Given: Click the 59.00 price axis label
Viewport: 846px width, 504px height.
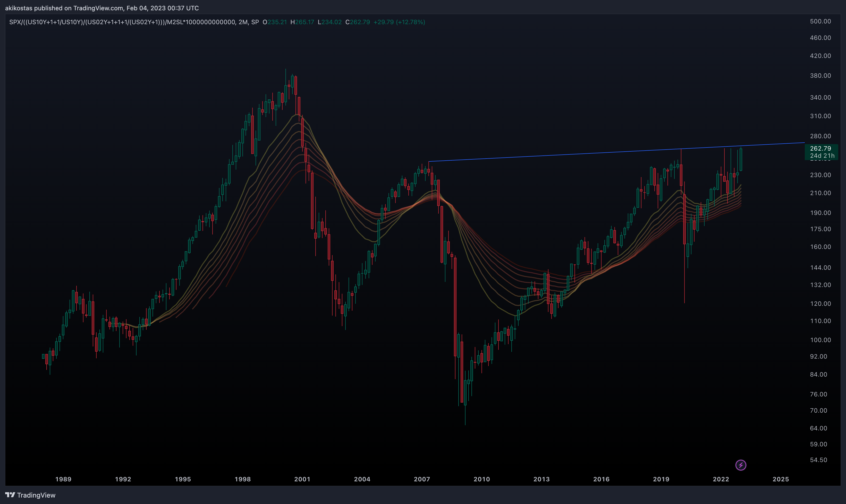Looking at the screenshot, I should tap(818, 444).
